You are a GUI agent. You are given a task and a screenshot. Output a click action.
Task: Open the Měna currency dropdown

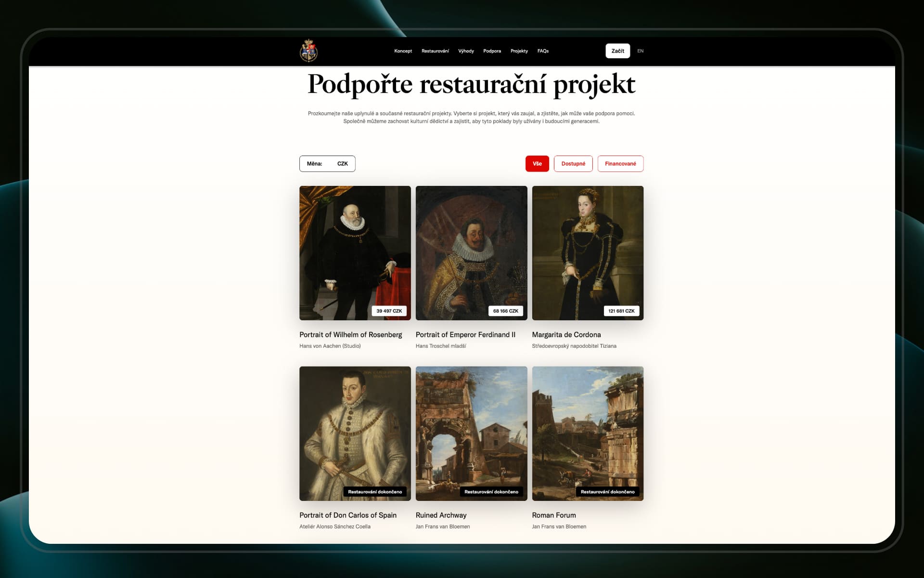click(327, 164)
